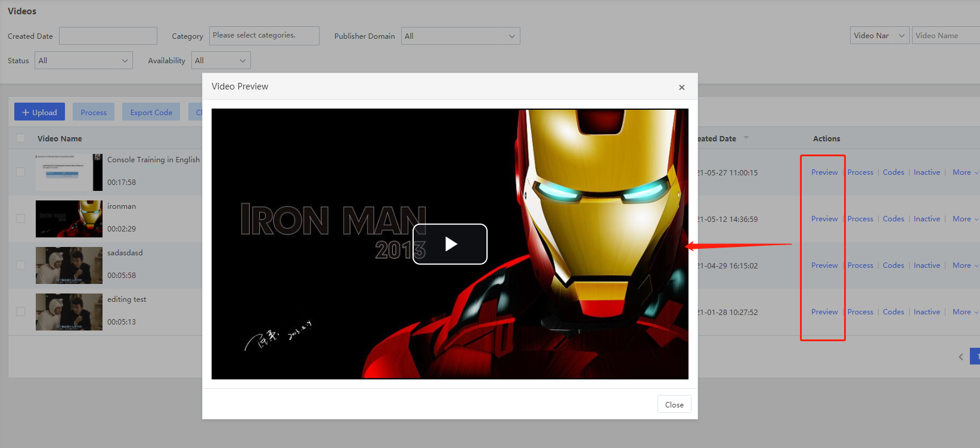Image resolution: width=980 pixels, height=448 pixels.
Task: Sort by Created Date column arrow
Action: pos(746,138)
